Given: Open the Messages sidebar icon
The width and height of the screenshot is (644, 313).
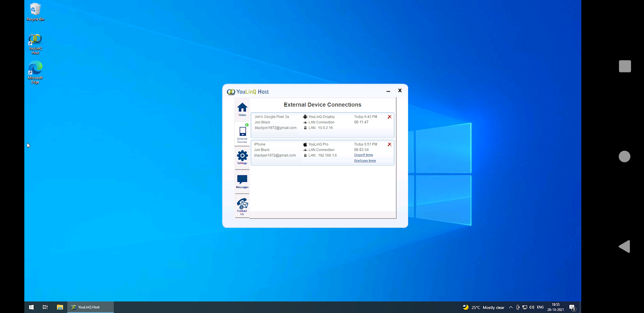Looking at the screenshot, I should [242, 181].
